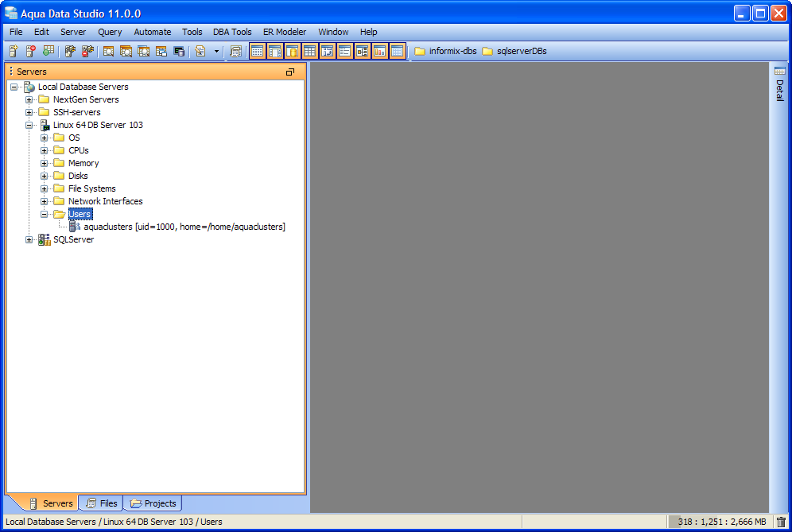Image resolution: width=792 pixels, height=532 pixels.
Task: Expand the NextGen Servers folder
Action: tap(29, 99)
